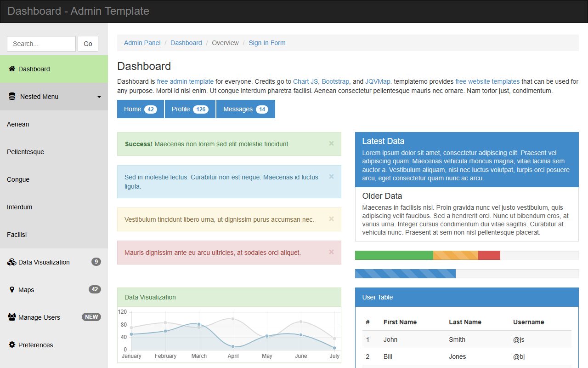Click the 'Dashboard - Admin Template' header title

pyautogui.click(x=78, y=11)
